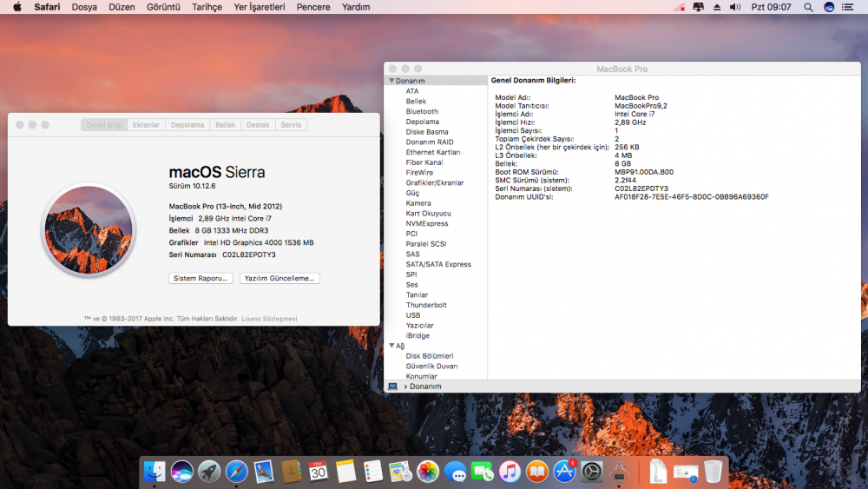Click Donanım in the bottom path bar
Viewport: 868px width, 489px height.
click(x=425, y=387)
